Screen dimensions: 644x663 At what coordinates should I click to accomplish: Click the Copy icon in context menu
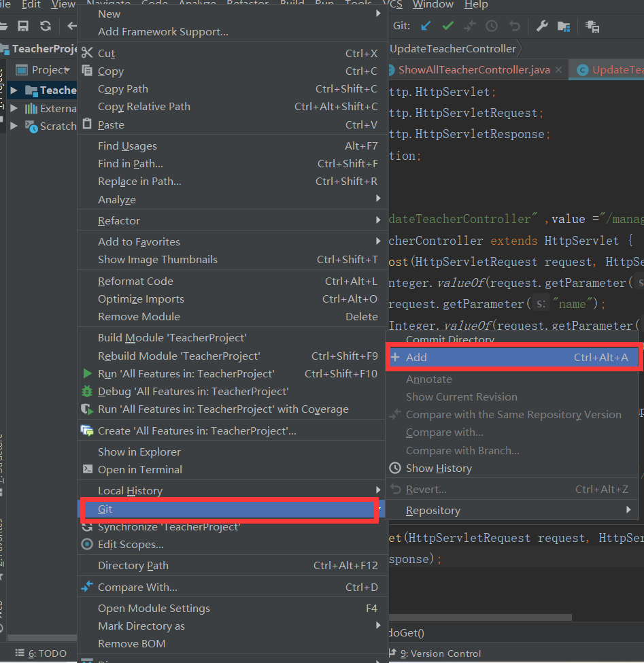pyautogui.click(x=87, y=71)
